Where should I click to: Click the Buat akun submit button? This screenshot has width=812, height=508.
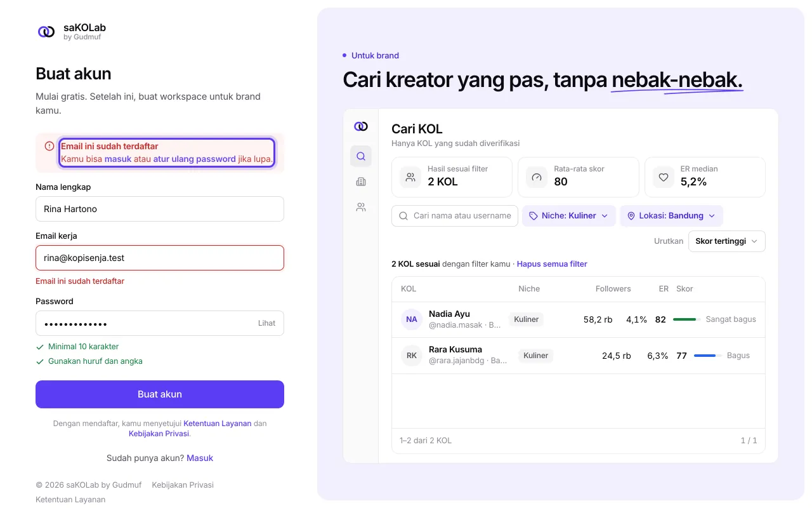(160, 394)
